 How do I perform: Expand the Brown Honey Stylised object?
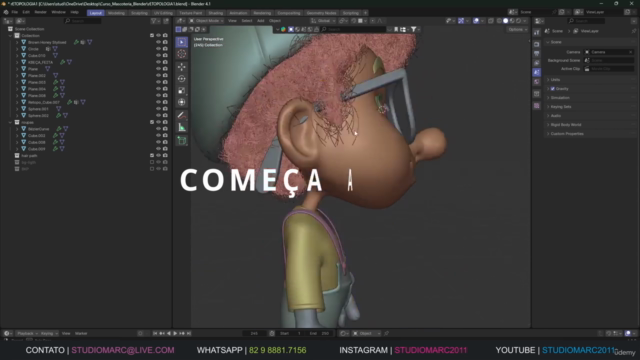[17, 42]
